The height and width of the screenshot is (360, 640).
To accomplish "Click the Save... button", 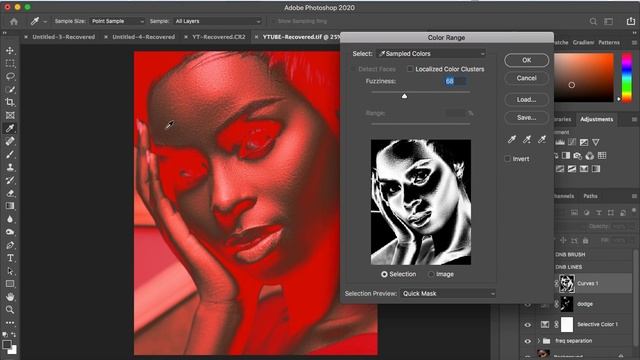I will [527, 118].
